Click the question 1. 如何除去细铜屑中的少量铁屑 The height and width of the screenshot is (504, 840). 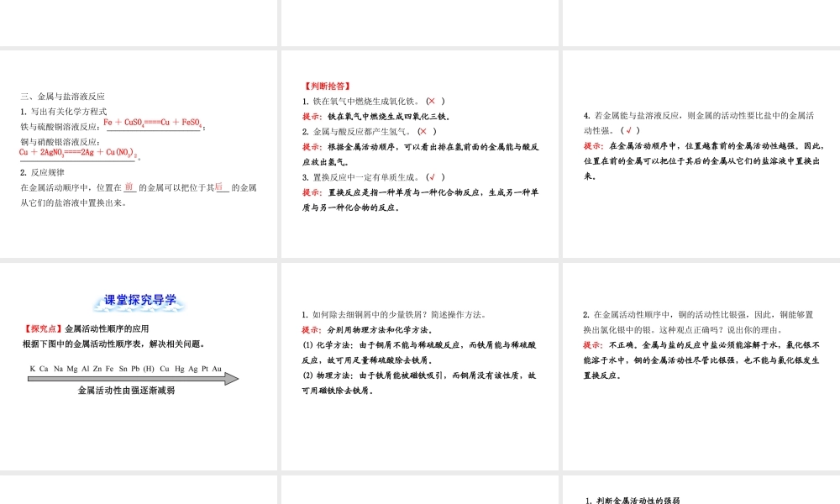[394, 314]
